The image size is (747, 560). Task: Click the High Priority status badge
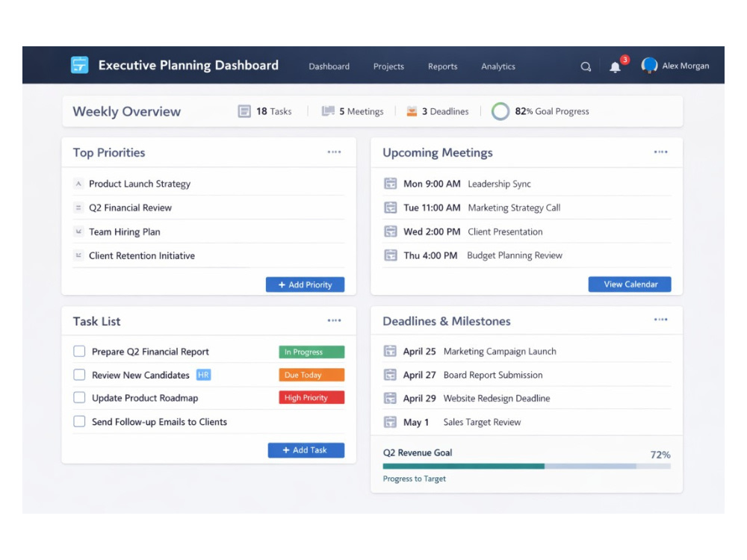[x=311, y=398]
